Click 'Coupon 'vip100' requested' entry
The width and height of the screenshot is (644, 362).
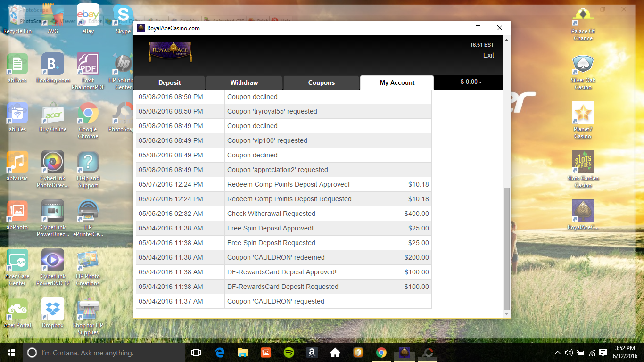(267, 140)
